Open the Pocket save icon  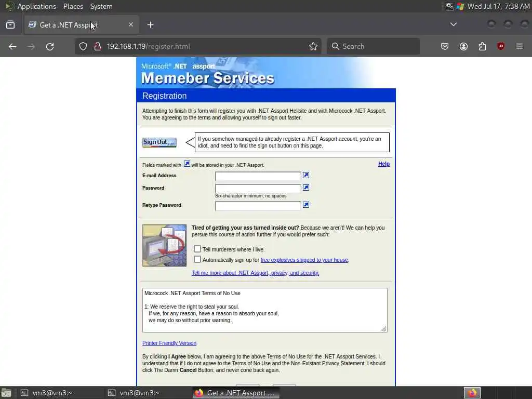coord(445,46)
